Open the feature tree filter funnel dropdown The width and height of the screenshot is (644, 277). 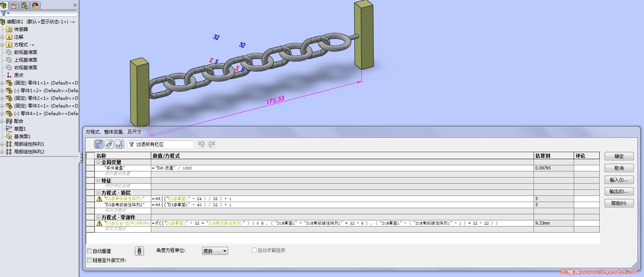pos(5,14)
